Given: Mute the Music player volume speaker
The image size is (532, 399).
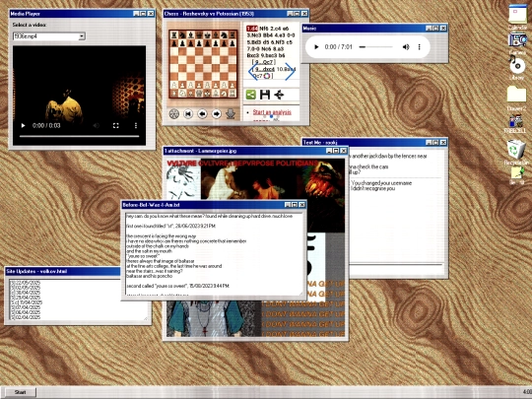Looking at the screenshot, I should 406,47.
